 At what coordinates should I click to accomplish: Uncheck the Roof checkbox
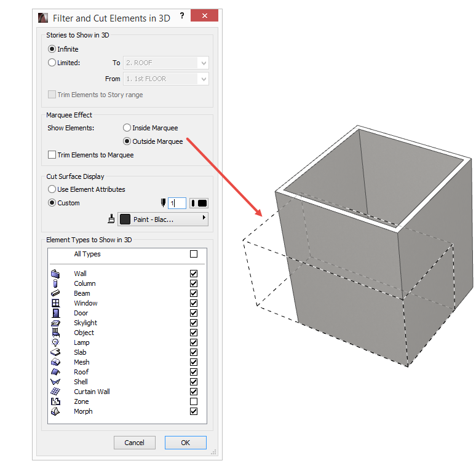[x=194, y=372]
